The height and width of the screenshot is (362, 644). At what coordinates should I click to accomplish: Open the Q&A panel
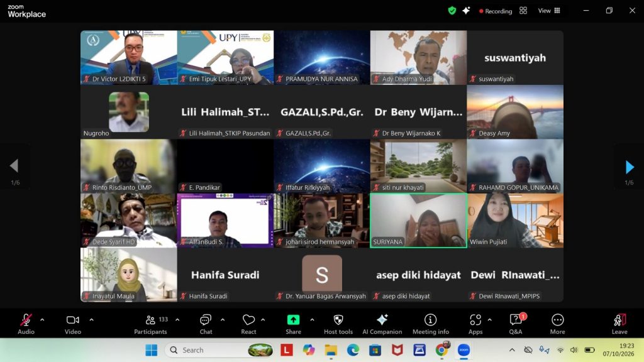coord(516,324)
